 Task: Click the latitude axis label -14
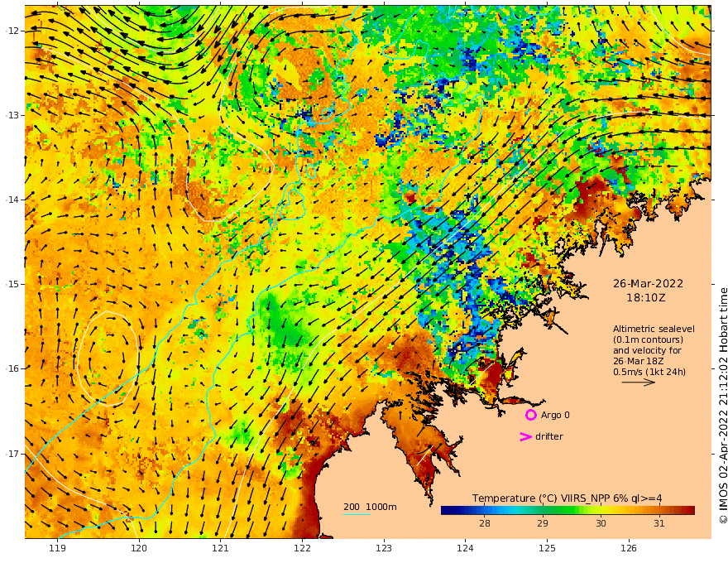tap(12, 200)
